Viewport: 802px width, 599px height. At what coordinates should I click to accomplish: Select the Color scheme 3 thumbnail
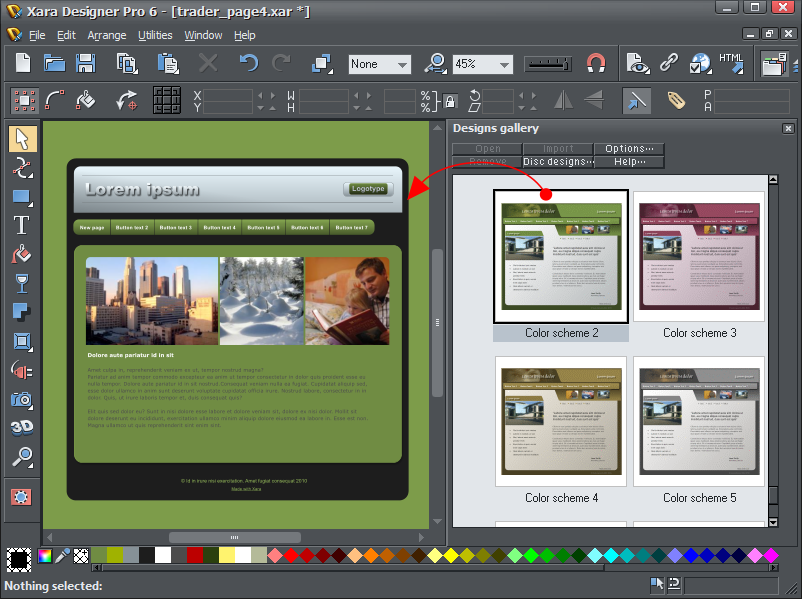pyautogui.click(x=699, y=257)
